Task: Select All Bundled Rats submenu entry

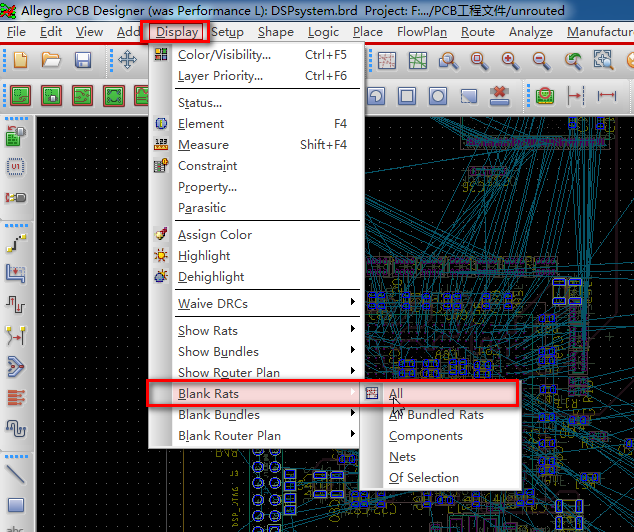Action: [439, 415]
